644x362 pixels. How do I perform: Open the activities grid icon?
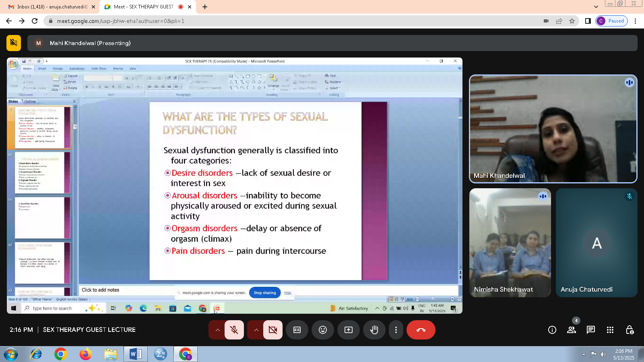click(610, 330)
